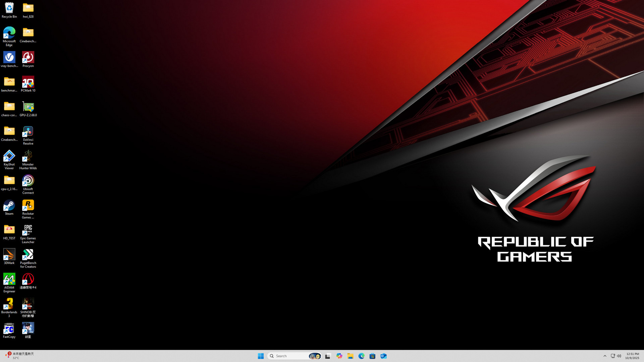Select the Monster Hunter Wilds shortcut
Screen dimensions: 644x362
coord(28,156)
